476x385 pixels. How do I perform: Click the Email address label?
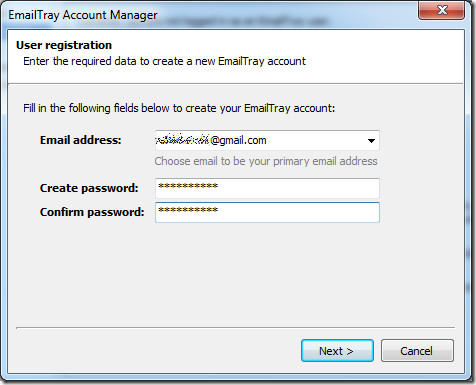(x=81, y=140)
